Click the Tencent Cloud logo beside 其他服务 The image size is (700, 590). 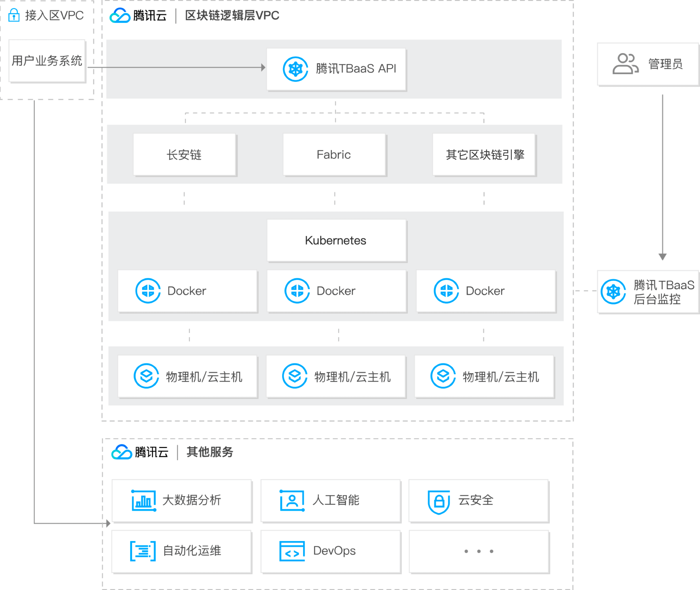tap(122, 452)
